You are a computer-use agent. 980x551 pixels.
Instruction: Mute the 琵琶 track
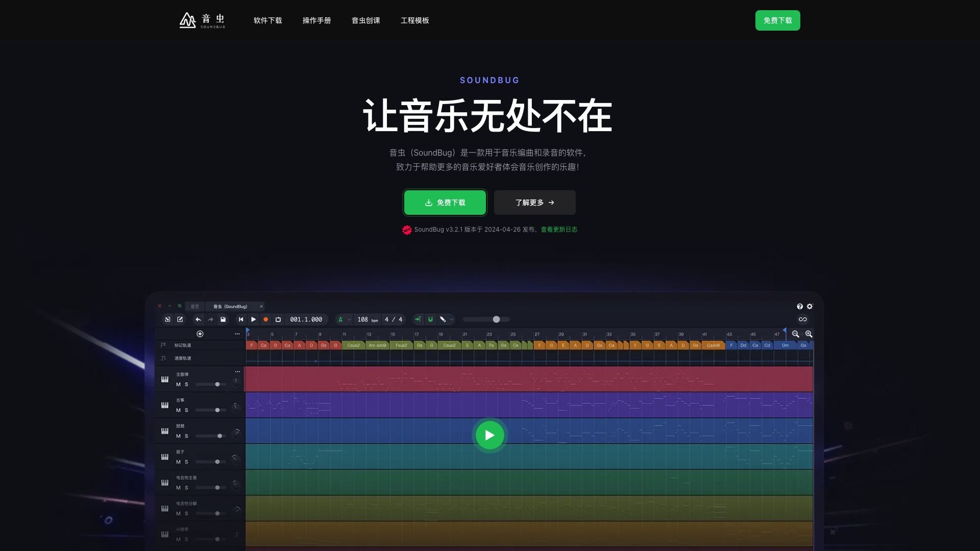pyautogui.click(x=178, y=436)
